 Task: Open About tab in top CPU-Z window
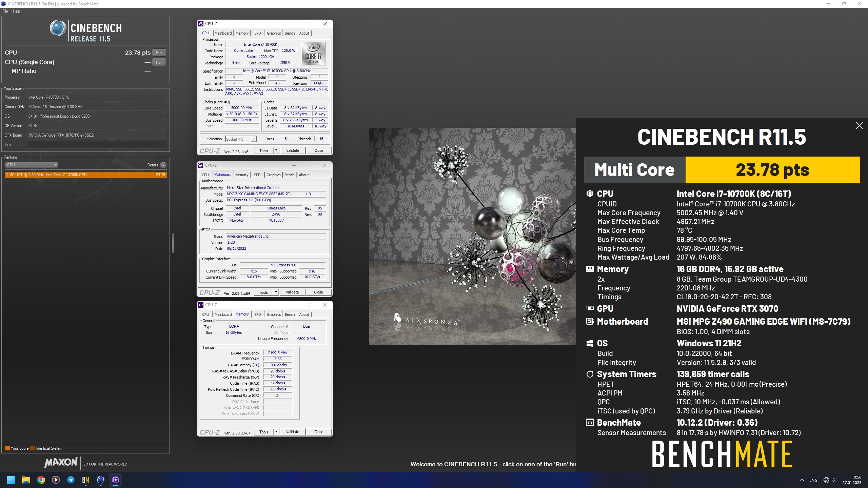(304, 33)
